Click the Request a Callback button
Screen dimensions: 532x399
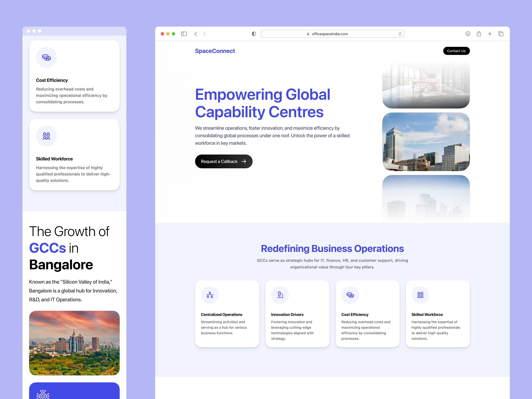(x=224, y=161)
